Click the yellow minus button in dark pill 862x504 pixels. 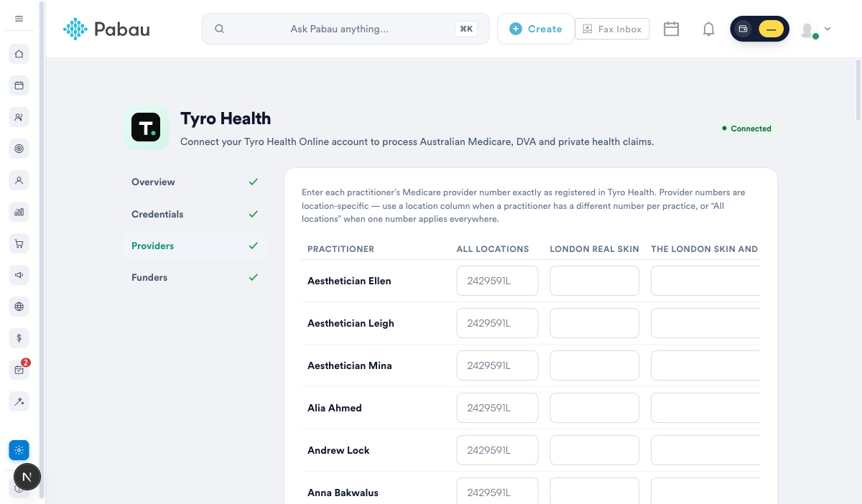tap(771, 29)
